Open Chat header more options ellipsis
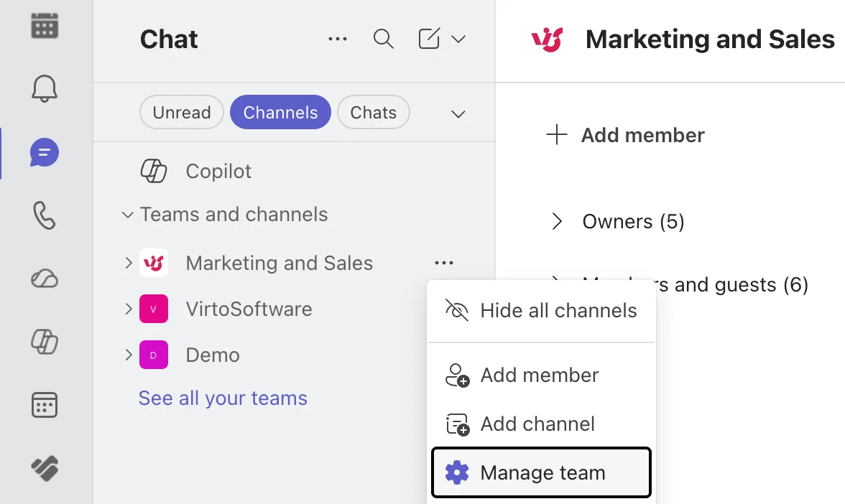Viewport: 845px width, 504px height. click(x=338, y=39)
